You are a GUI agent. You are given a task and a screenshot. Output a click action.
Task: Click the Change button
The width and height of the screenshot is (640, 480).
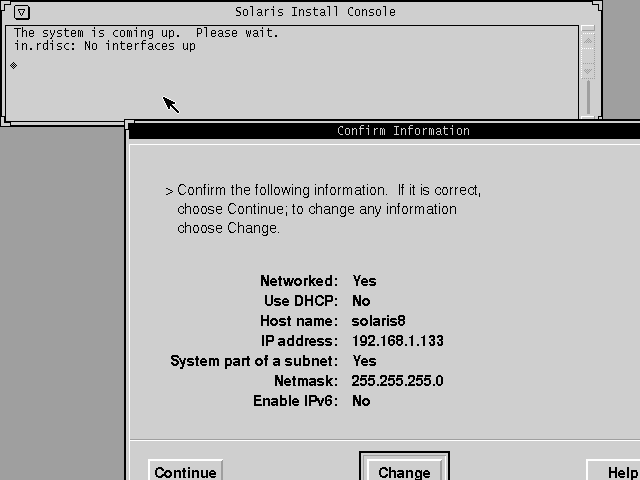coord(404,472)
